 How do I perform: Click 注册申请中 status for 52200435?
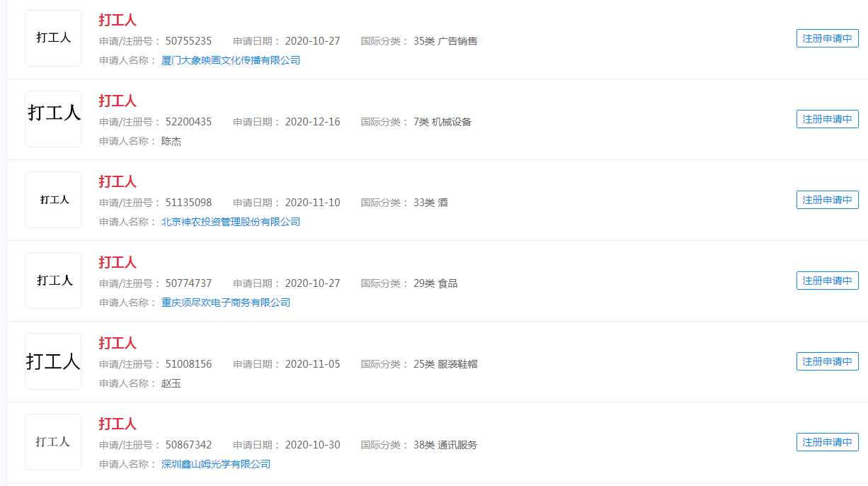(828, 119)
